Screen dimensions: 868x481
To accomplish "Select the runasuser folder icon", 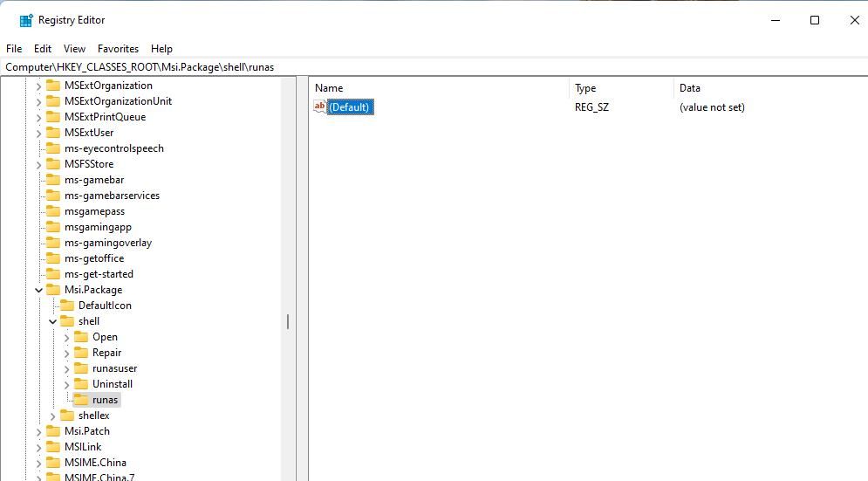I will click(81, 368).
